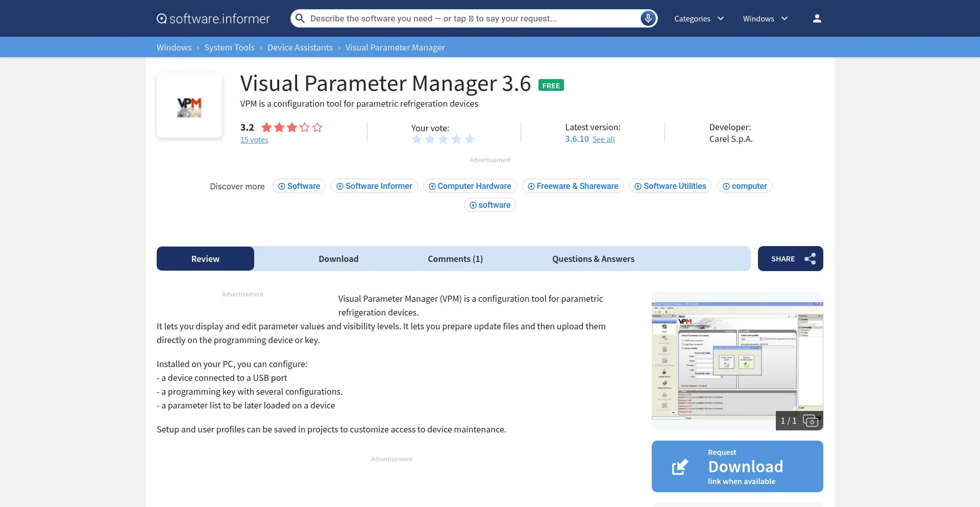Viewport: 980px width, 507px height.
Task: Click the Visual Parameter Manager 3.6 title
Action: [385, 83]
